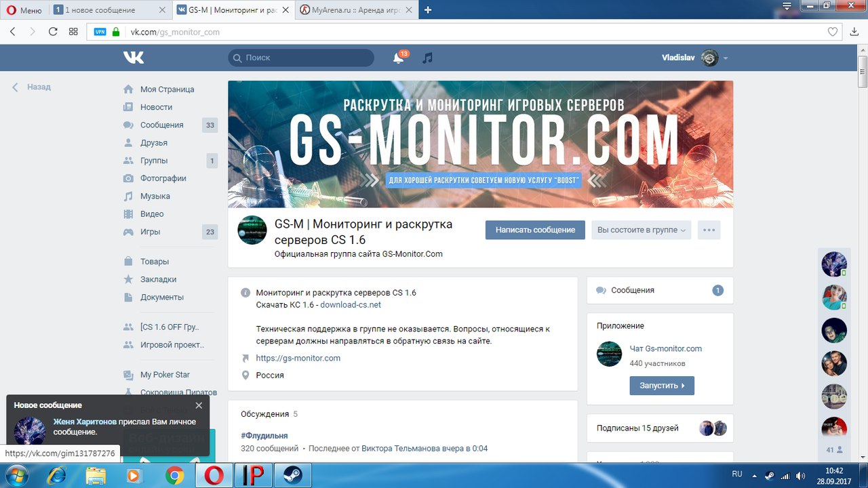Image resolution: width=868 pixels, height=488 pixels.
Task: Open "Игры" in the left menu
Action: tap(150, 232)
